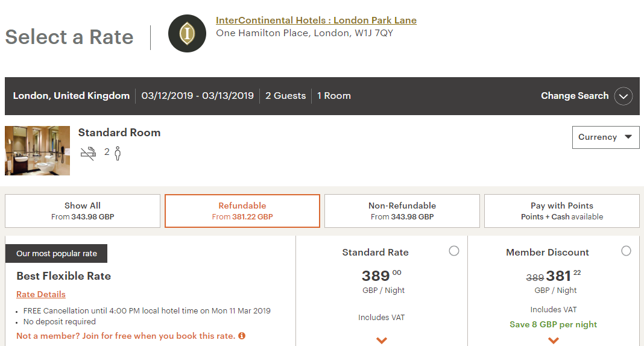This screenshot has width=644, height=346.
Task: Select the Member Discount radio button
Action: coord(626,251)
